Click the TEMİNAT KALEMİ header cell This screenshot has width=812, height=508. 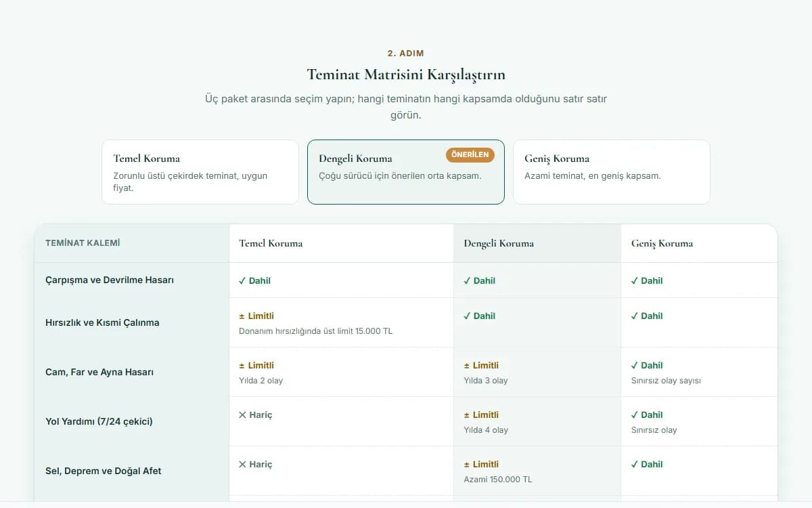tap(132, 243)
